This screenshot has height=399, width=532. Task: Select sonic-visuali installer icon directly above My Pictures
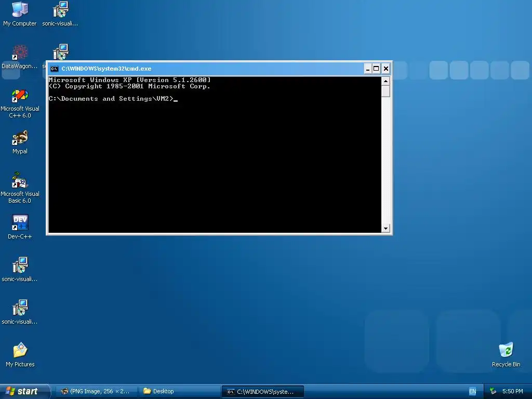pyautogui.click(x=20, y=312)
